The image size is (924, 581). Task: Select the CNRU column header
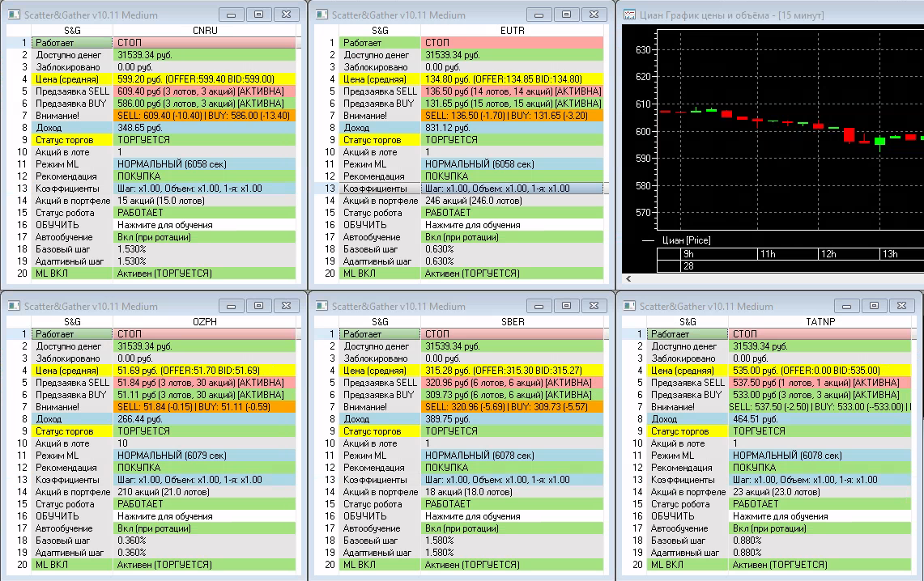(x=205, y=31)
